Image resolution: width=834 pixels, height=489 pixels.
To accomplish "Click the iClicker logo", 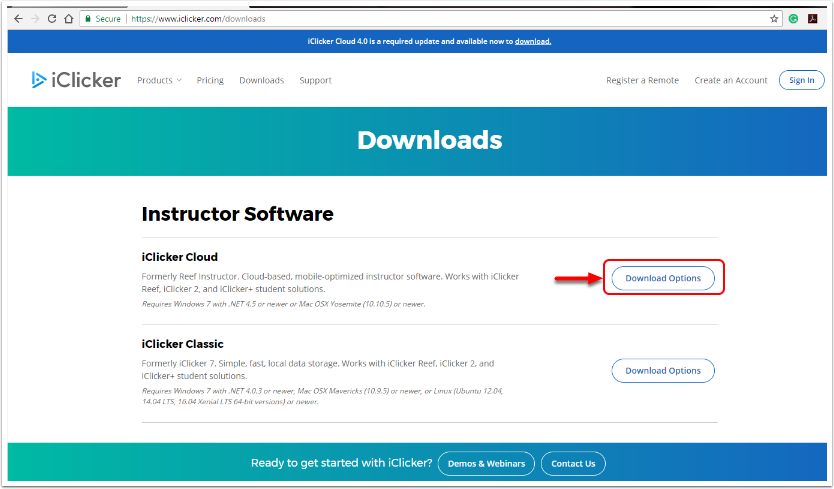I will coord(76,80).
